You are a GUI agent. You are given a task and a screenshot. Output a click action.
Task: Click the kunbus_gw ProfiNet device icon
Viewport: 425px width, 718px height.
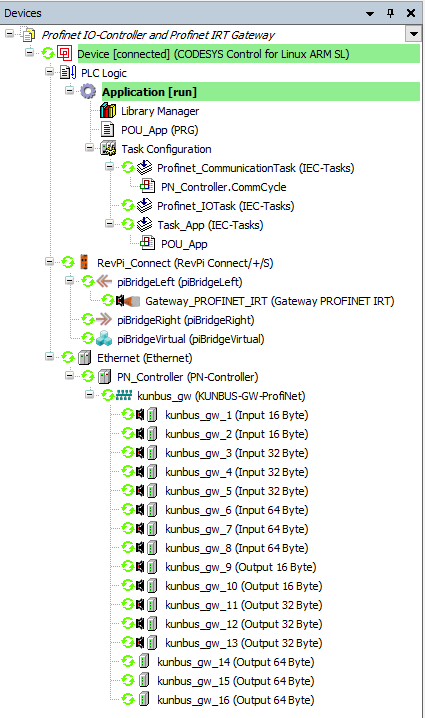[124, 396]
